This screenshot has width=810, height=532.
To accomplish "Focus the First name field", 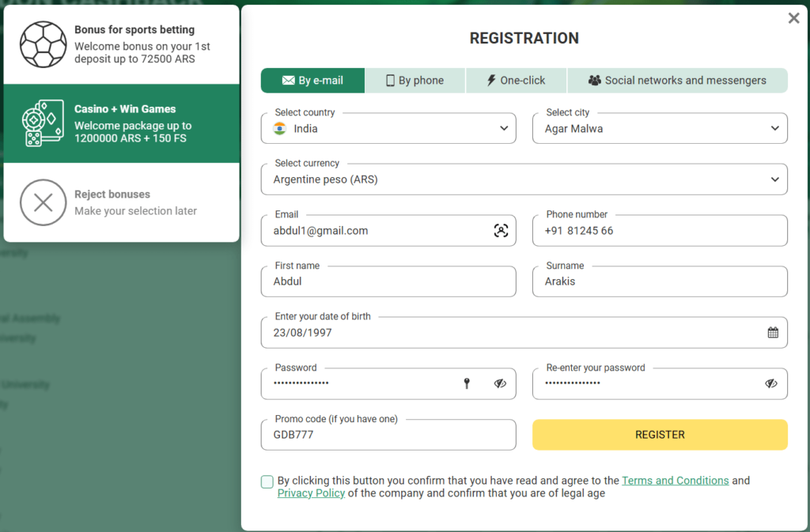I will pos(388,281).
